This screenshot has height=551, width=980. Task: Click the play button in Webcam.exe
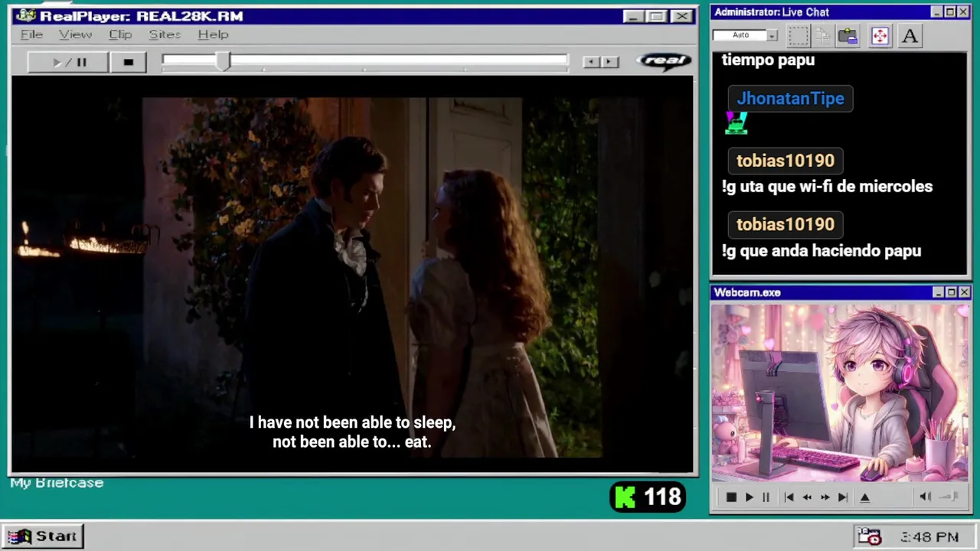750,497
